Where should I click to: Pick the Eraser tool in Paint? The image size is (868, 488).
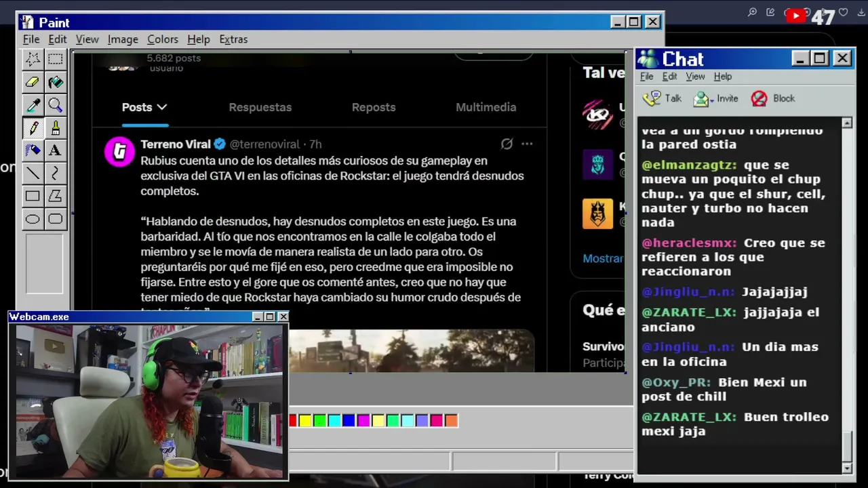tap(33, 82)
